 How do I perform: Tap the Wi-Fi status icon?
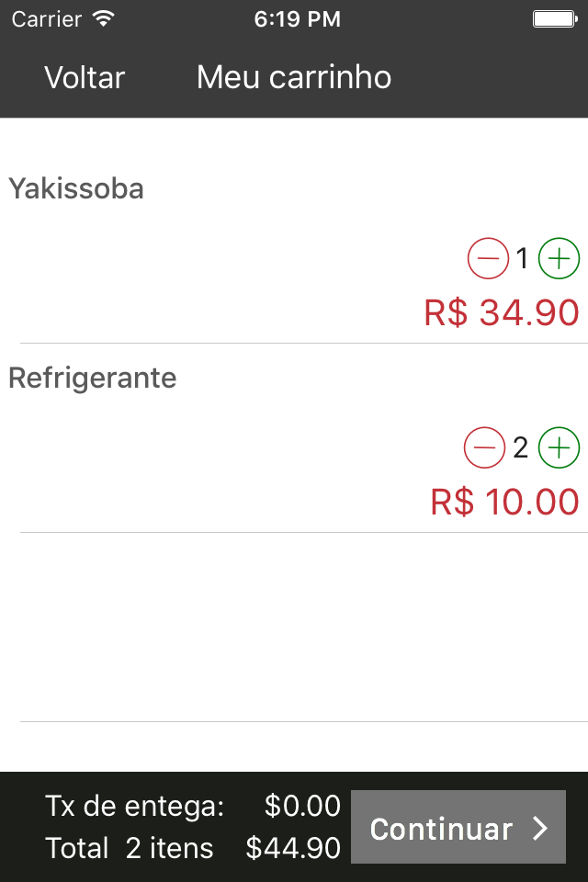[x=104, y=18]
